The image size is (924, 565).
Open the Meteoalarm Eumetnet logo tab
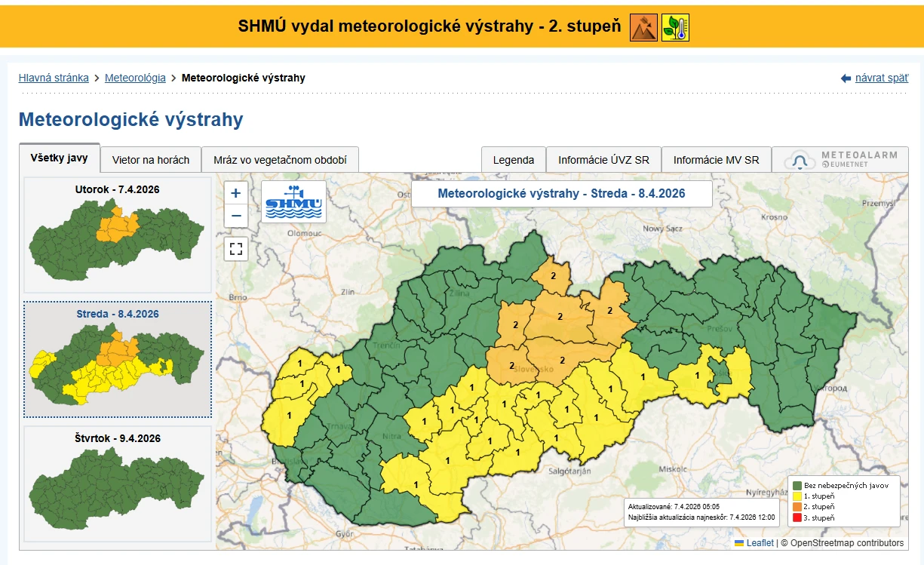click(840, 160)
